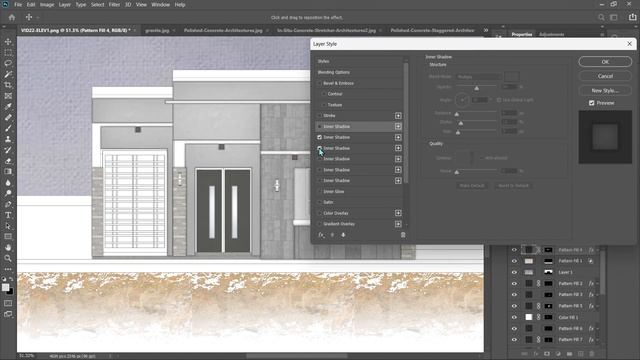Select the Lasso tool
The width and height of the screenshot is (640, 360).
click(x=8, y=63)
